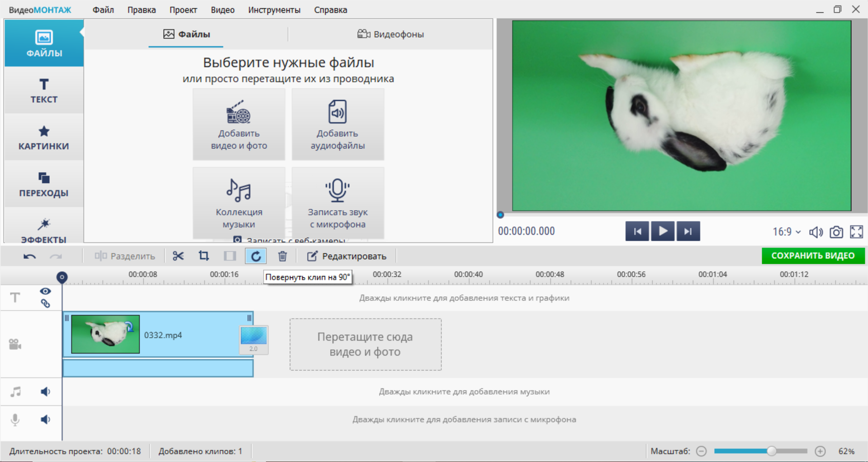The image size is (868, 462).
Task: Undo the last action
Action: pos(29,256)
